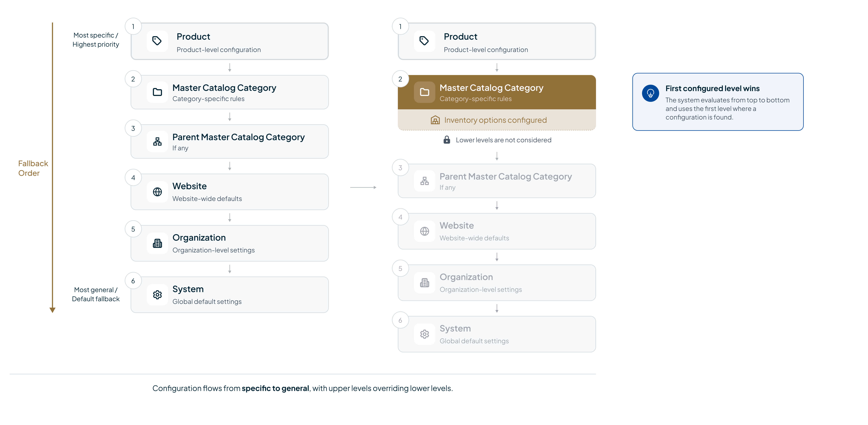Click the lock icon before Lower levels text
Viewport: 868px width, 425px height.
coord(446,140)
